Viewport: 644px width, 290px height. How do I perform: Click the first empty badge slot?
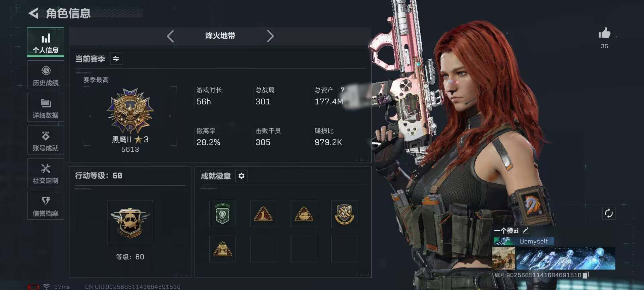[263, 249]
